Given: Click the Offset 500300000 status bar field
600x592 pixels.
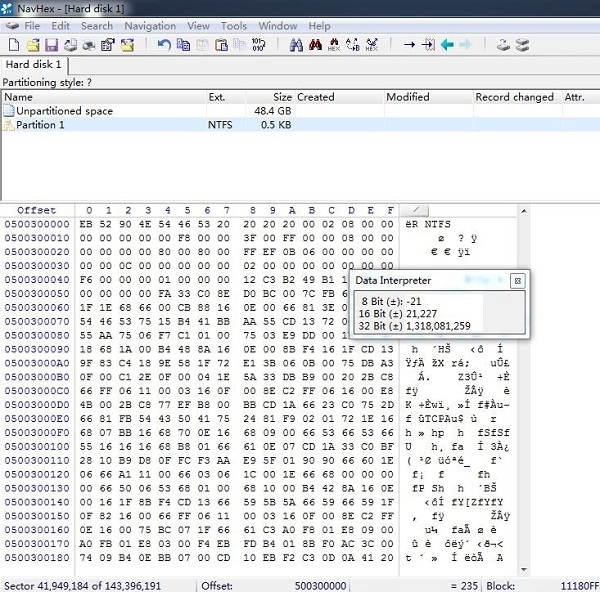Looking at the screenshot, I should (274, 586).
